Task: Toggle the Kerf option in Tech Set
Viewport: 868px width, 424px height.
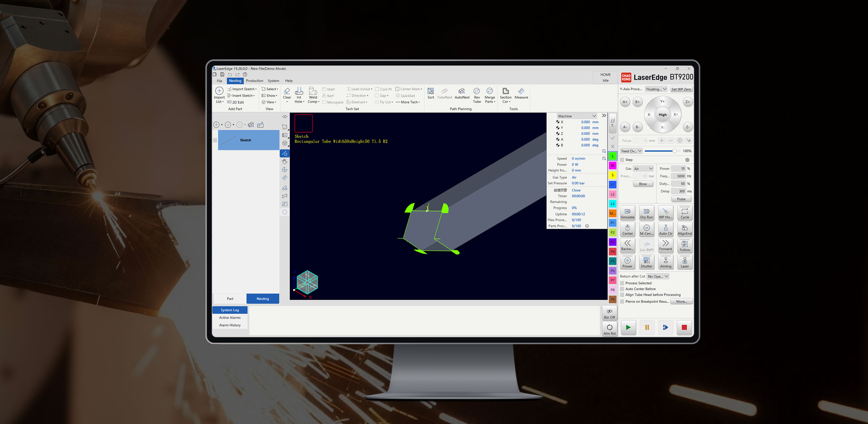Action: pos(328,96)
